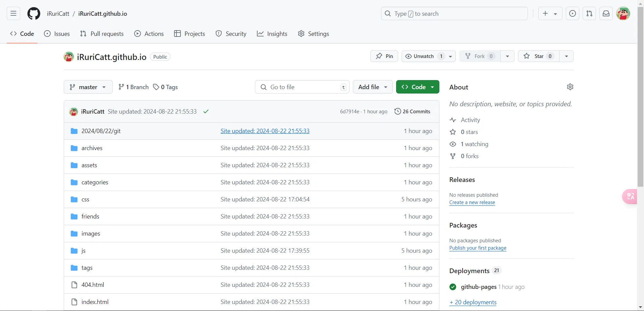The height and width of the screenshot is (311, 644).
Task: Switch to the Actions tab
Action: pyautogui.click(x=149, y=34)
